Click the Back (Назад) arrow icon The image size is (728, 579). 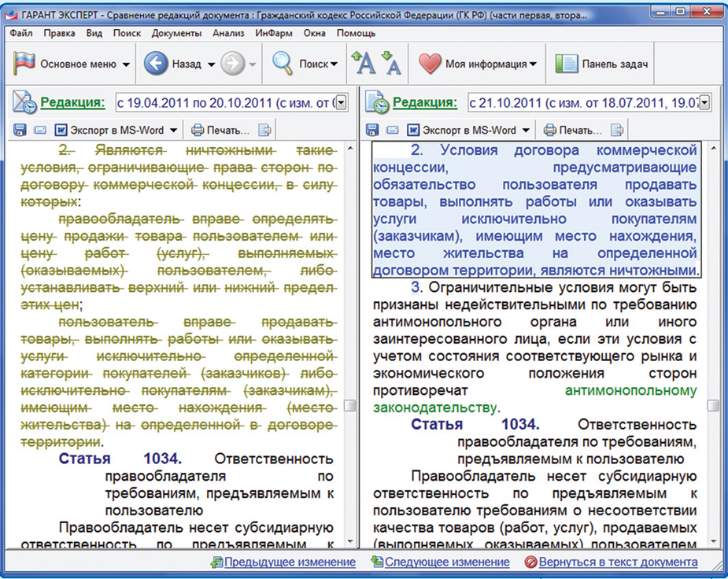tap(157, 64)
